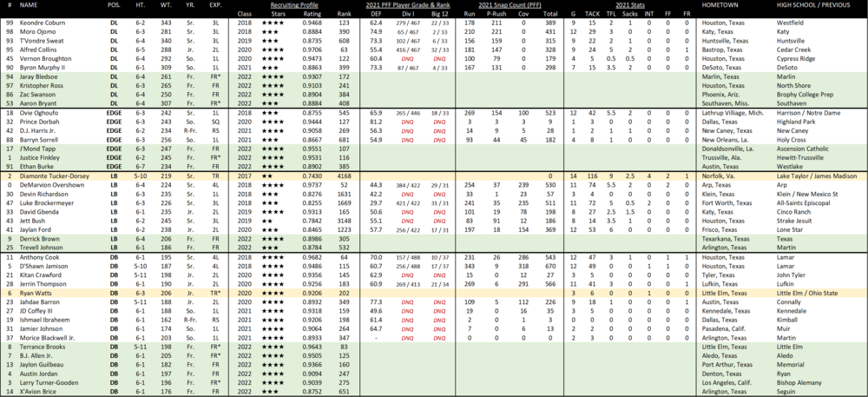Image resolution: width=868 pixels, height=397 pixels.
Task: Click the four-star rating for Alfred Collins
Action: pos(272,50)
